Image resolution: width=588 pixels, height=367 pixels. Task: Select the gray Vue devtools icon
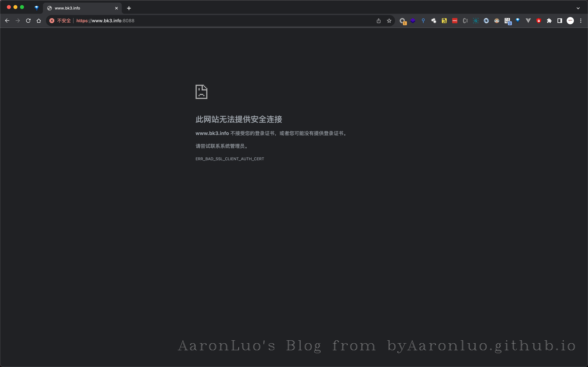(528, 21)
